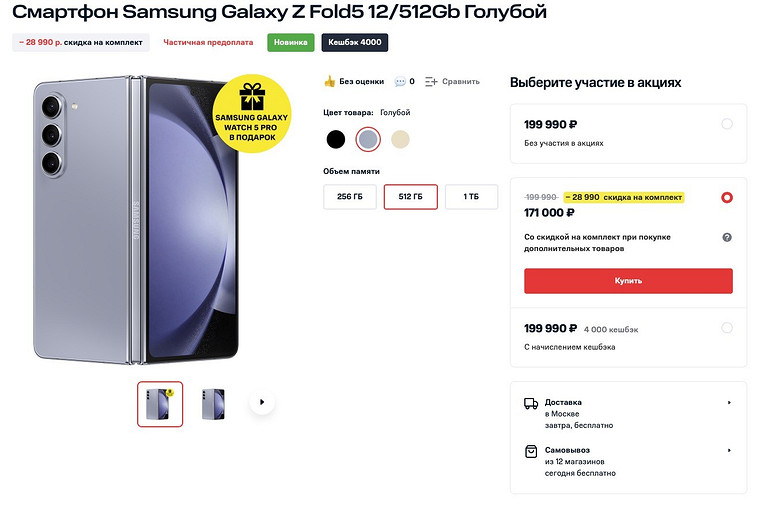The width and height of the screenshot is (783, 512).
Task: Select the 4 000 cashback option
Action: tap(727, 328)
